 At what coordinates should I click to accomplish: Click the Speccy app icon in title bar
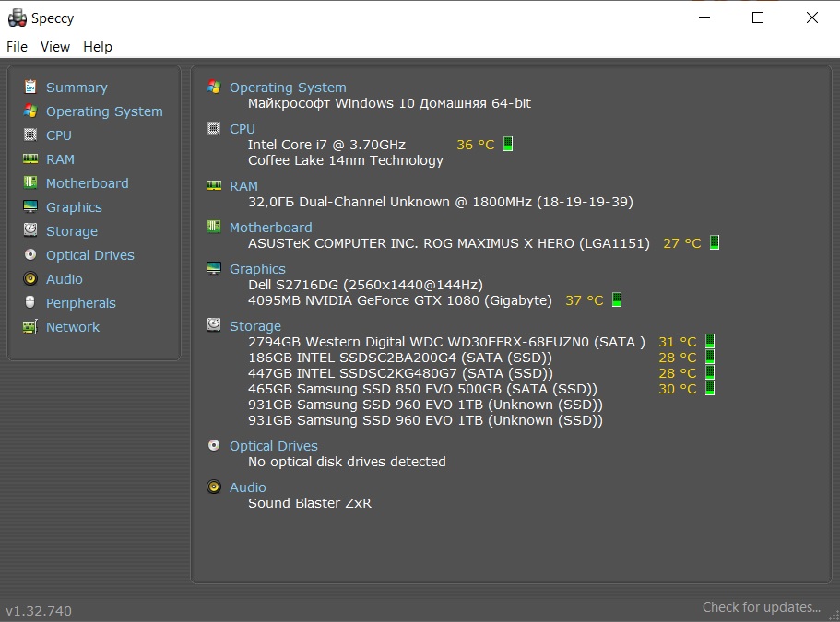16,18
